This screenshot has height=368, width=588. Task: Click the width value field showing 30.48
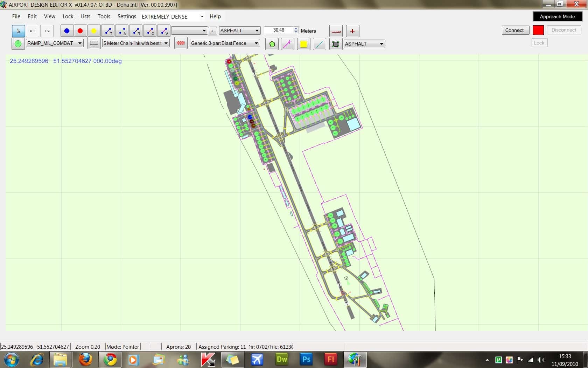279,30
